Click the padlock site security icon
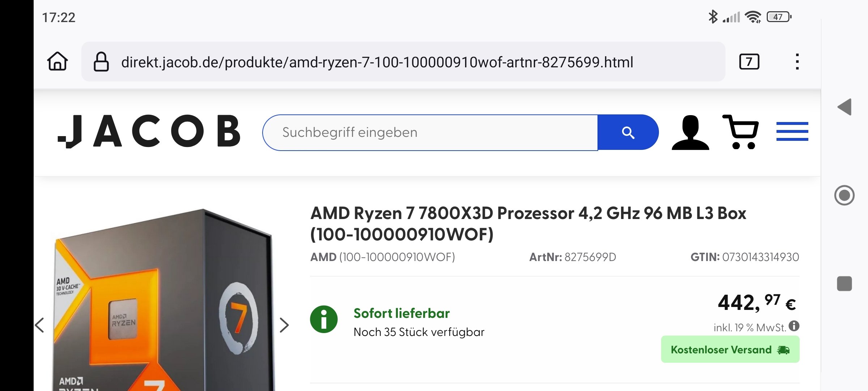The image size is (868, 391). [x=102, y=61]
